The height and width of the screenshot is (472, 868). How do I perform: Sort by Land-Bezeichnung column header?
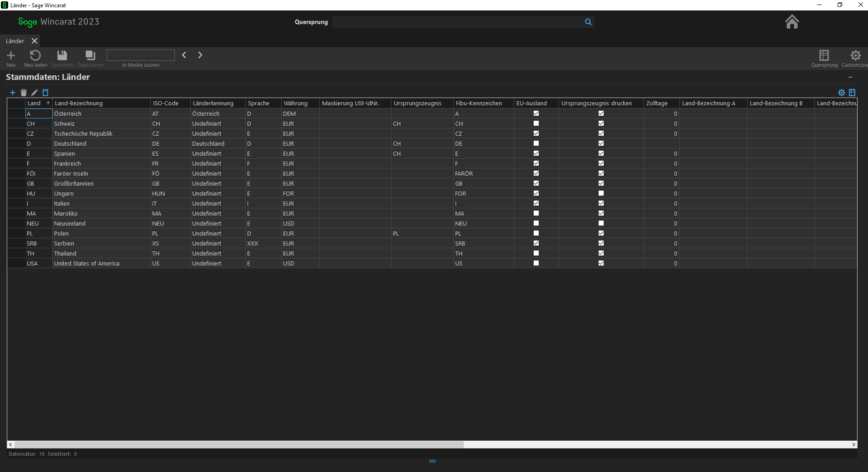tap(101, 103)
